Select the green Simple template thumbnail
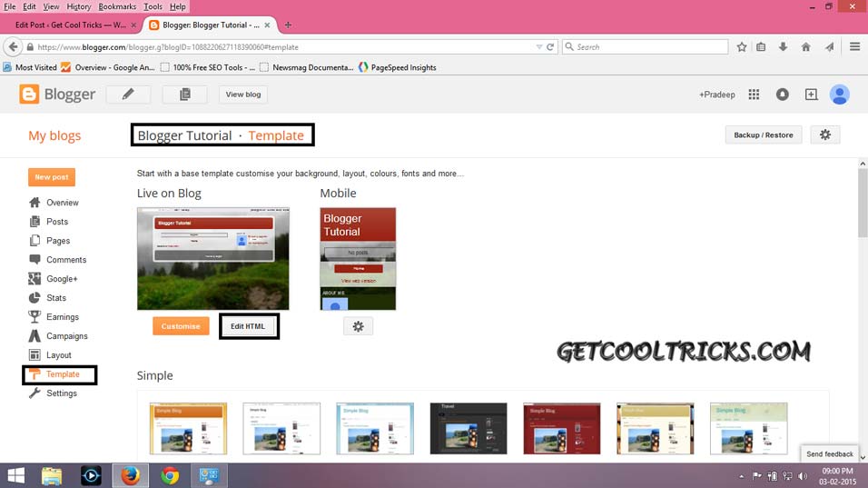Image resolution: width=868 pixels, height=488 pixels. [x=748, y=429]
